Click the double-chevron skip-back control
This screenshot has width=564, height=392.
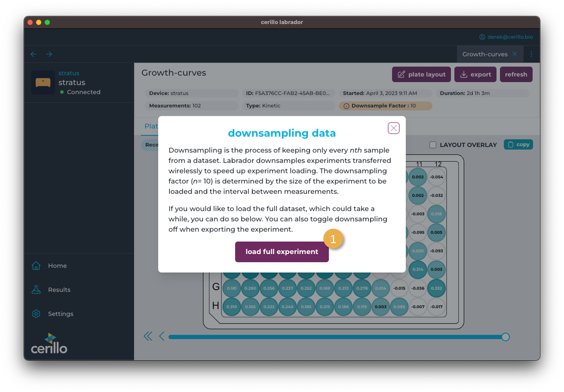tap(148, 337)
